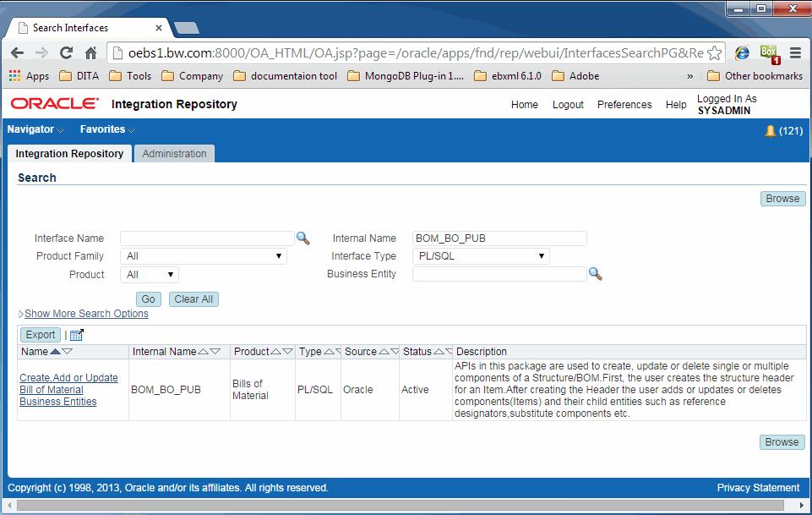
Task: Click the Interface Name input field
Action: (207, 238)
